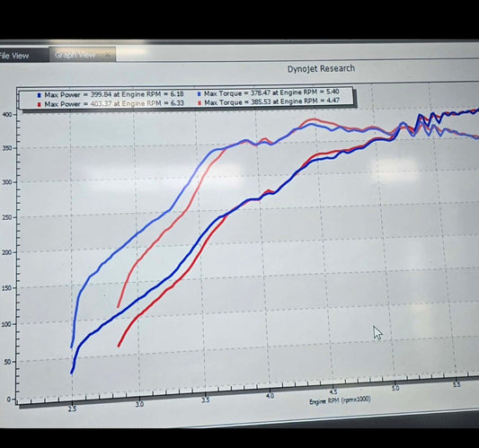Click the 50 value on the vertical axis
The image size is (479, 448).
click(8, 362)
